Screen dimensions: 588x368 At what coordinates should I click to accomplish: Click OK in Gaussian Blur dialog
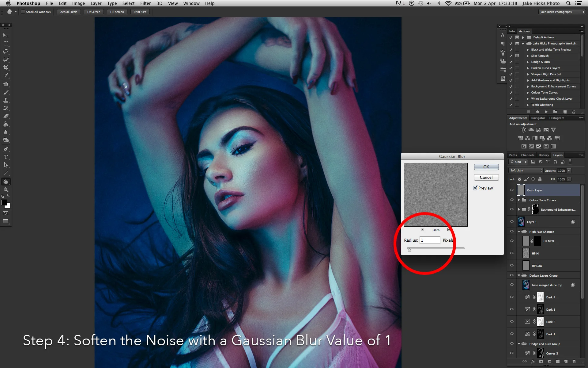tap(486, 167)
